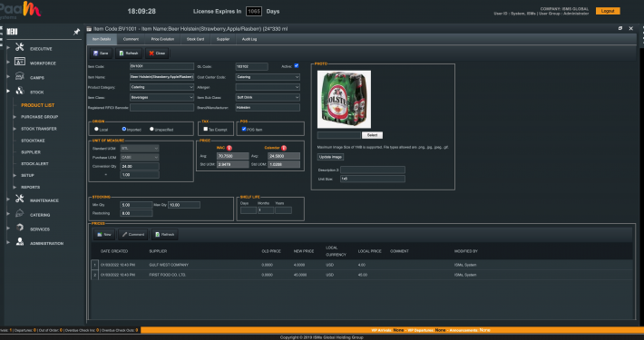Refresh the Prices table
The height and width of the screenshot is (340, 644).
(164, 235)
